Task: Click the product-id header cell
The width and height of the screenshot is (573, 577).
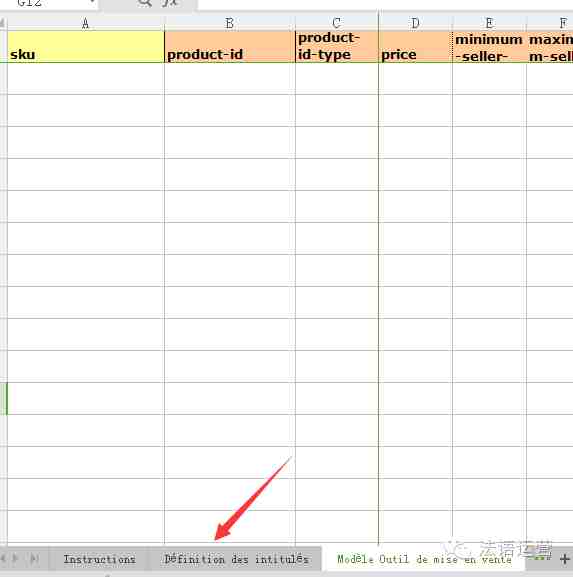Action: point(230,47)
